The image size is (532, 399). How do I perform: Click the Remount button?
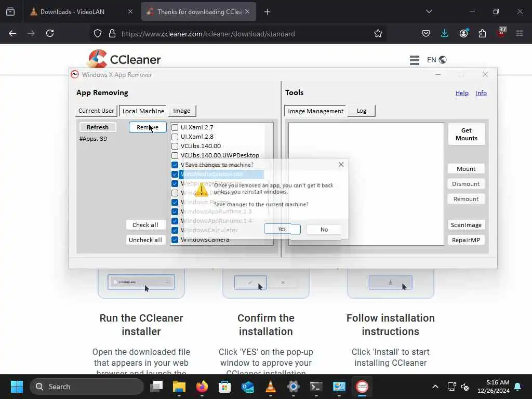point(466,199)
